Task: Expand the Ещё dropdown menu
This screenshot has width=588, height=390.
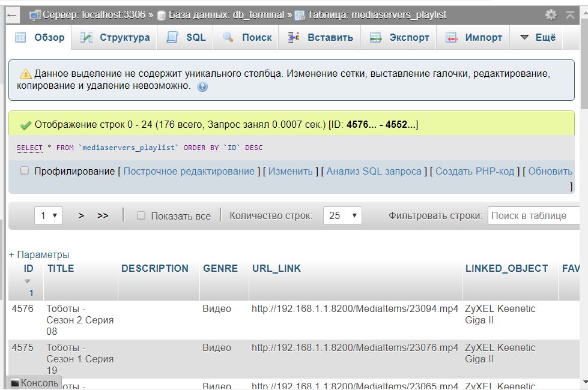Action: click(538, 37)
